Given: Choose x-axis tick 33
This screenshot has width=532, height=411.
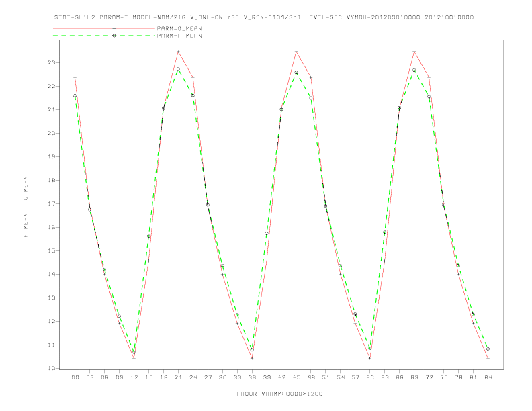Looking at the screenshot, I should (x=237, y=377).
